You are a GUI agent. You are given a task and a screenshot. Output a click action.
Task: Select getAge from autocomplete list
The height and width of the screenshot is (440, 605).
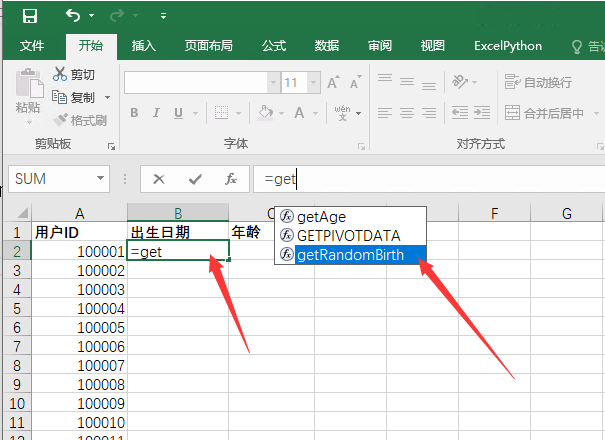point(350,217)
